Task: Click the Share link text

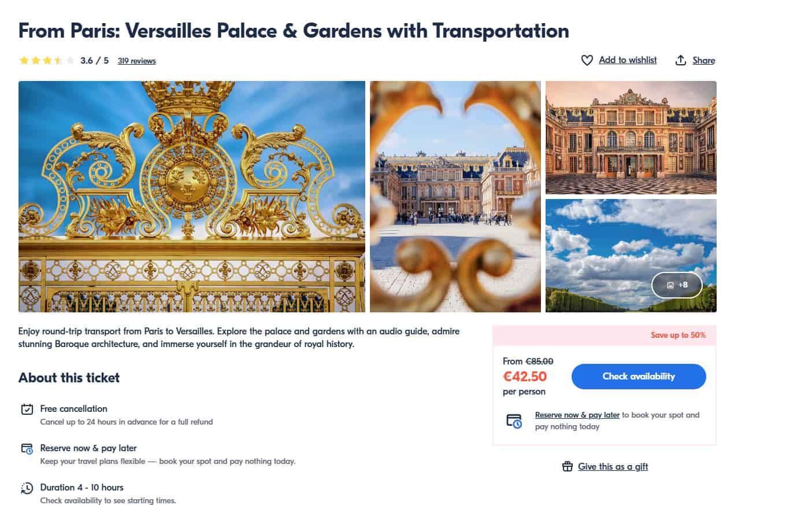Action: click(x=703, y=60)
